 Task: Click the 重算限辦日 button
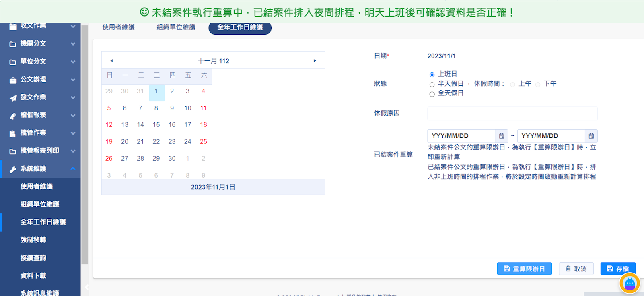click(x=524, y=269)
